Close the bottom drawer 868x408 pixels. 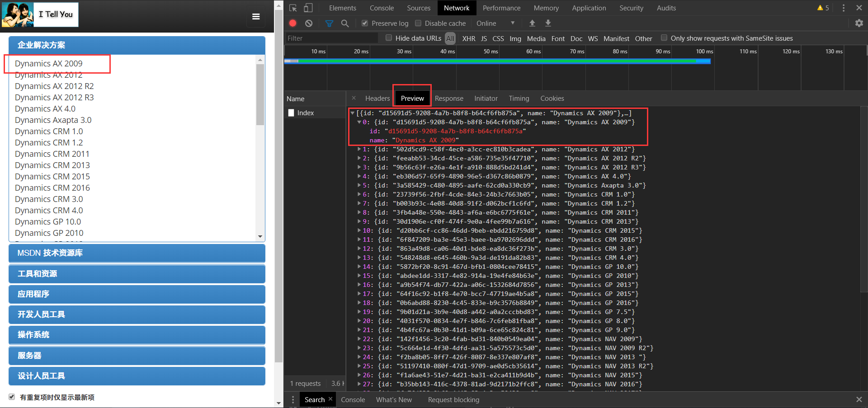coord(859,399)
